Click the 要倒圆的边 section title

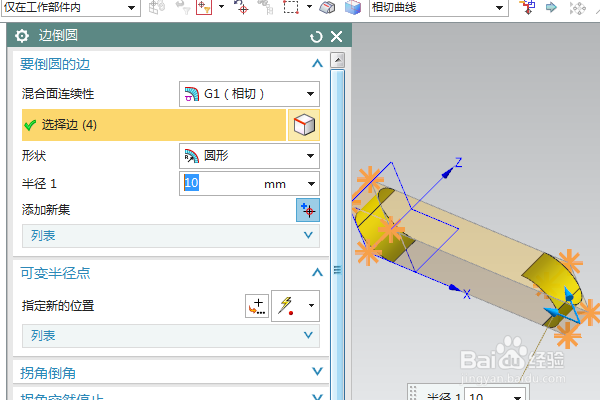click(55, 64)
